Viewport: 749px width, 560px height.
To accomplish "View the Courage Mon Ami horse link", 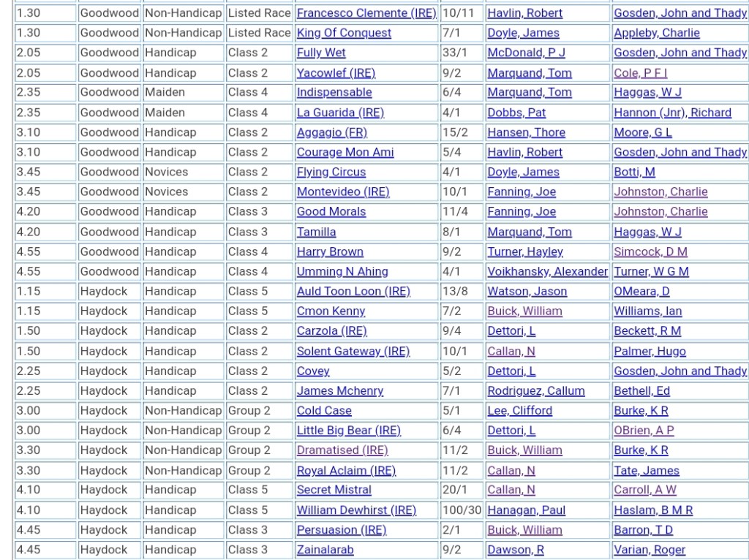I will [345, 152].
